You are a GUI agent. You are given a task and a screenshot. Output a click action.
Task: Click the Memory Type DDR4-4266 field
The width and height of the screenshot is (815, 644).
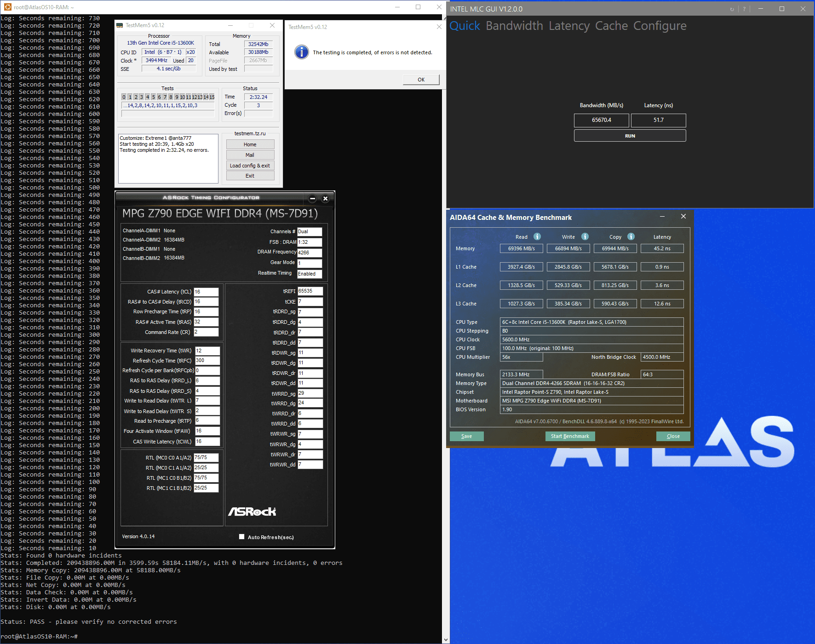(x=591, y=383)
